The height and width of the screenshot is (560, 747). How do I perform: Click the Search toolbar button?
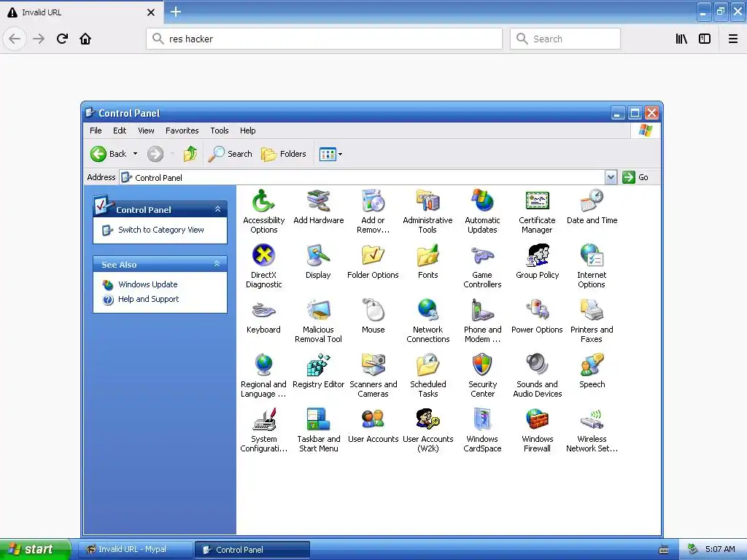tap(230, 154)
